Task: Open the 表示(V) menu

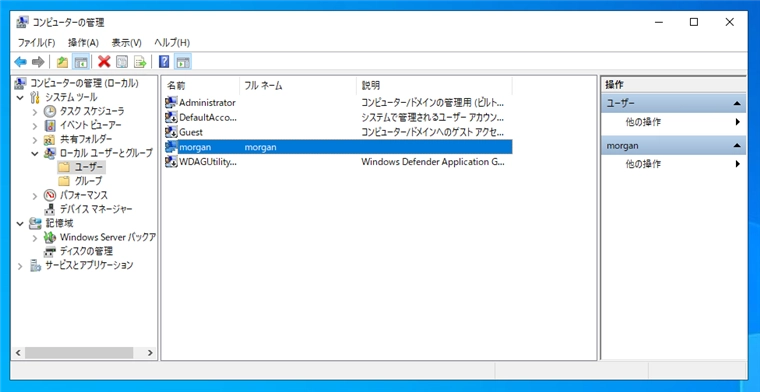Action: tap(127, 43)
